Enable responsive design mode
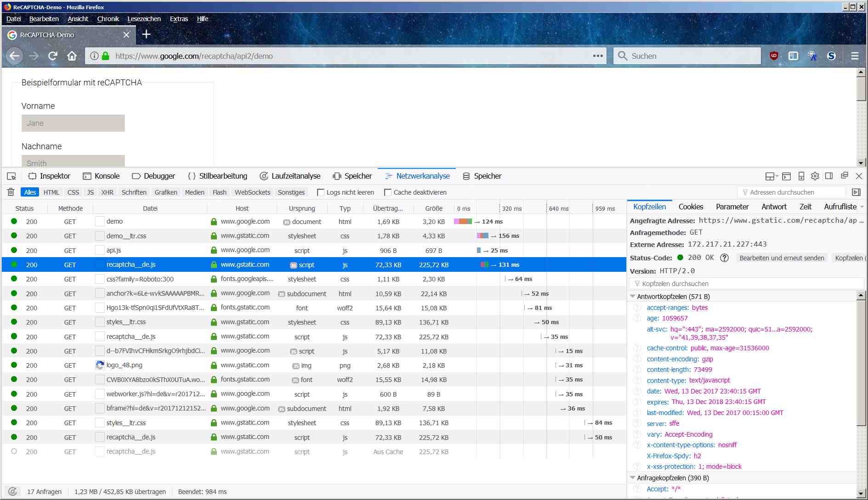868x500 pixels. (801, 176)
